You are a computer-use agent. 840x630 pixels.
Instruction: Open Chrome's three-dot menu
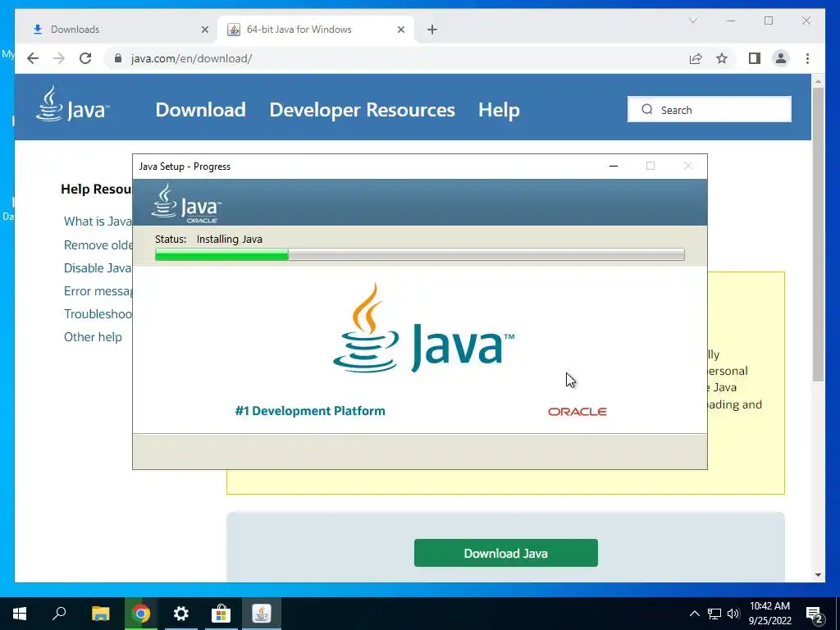807,58
